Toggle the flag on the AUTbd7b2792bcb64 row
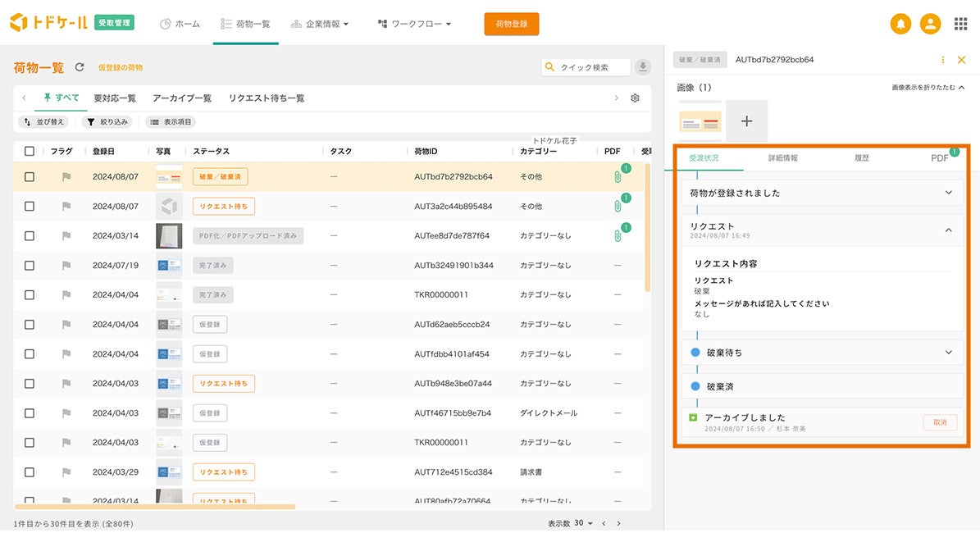Image resolution: width=980 pixels, height=533 pixels. (x=66, y=176)
